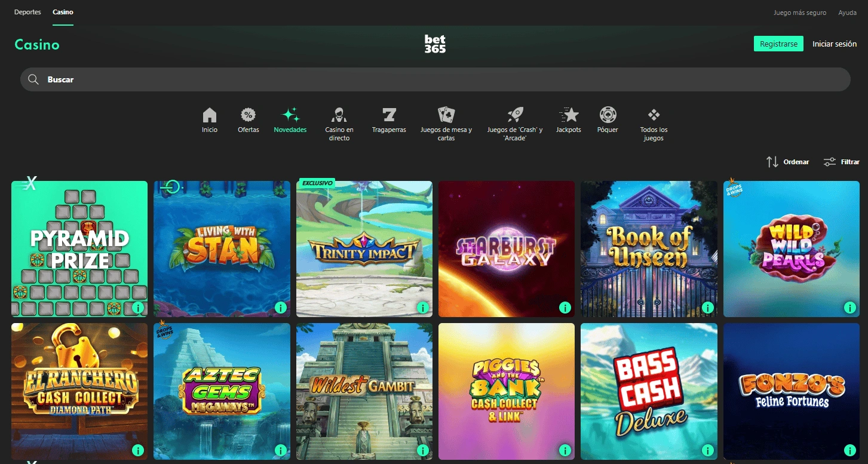Viewport: 868px width, 464px height.
Task: Launch the Wild Wild Pearls thumbnail
Action: click(792, 249)
